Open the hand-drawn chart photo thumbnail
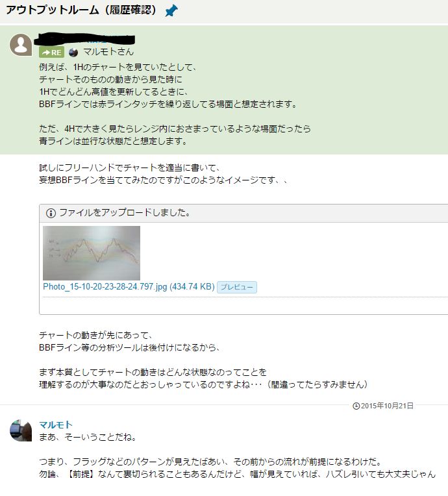This screenshot has height=496, width=448. click(x=92, y=253)
